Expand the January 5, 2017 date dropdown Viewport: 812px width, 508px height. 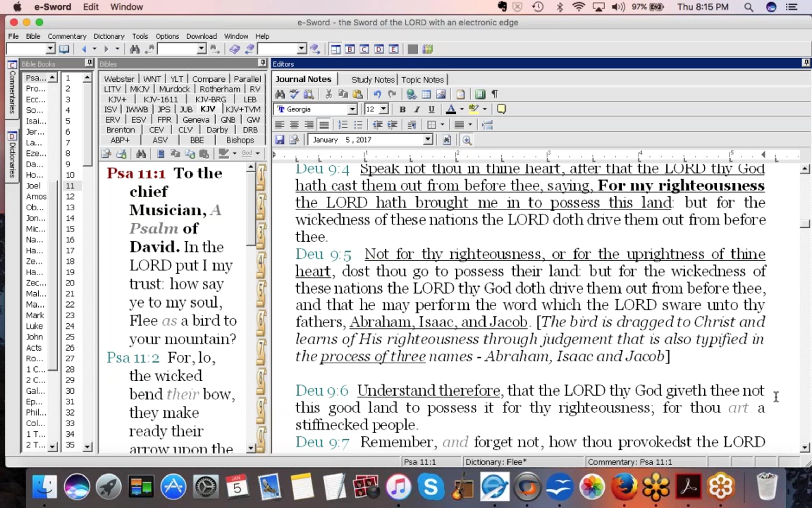click(x=428, y=140)
